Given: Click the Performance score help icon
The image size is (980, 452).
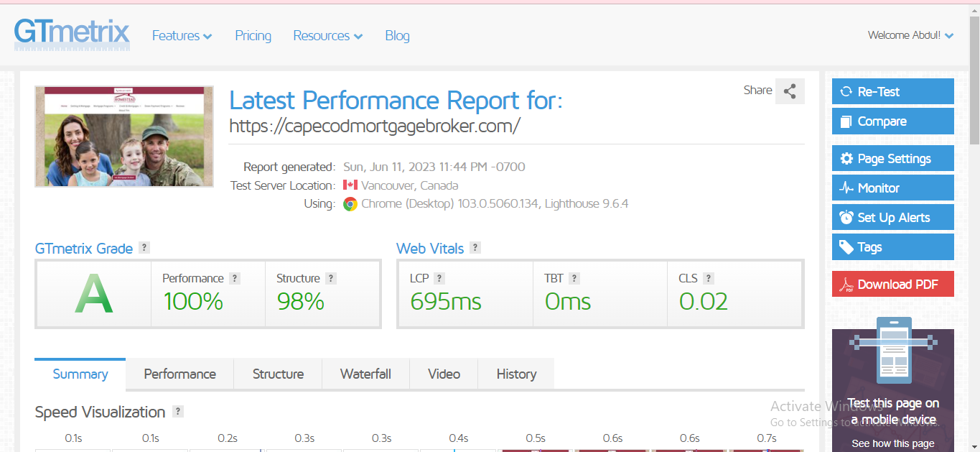Looking at the screenshot, I should (235, 278).
